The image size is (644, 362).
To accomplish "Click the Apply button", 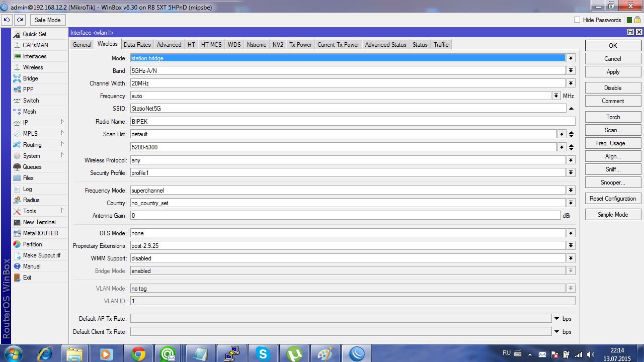I will pyautogui.click(x=613, y=72).
